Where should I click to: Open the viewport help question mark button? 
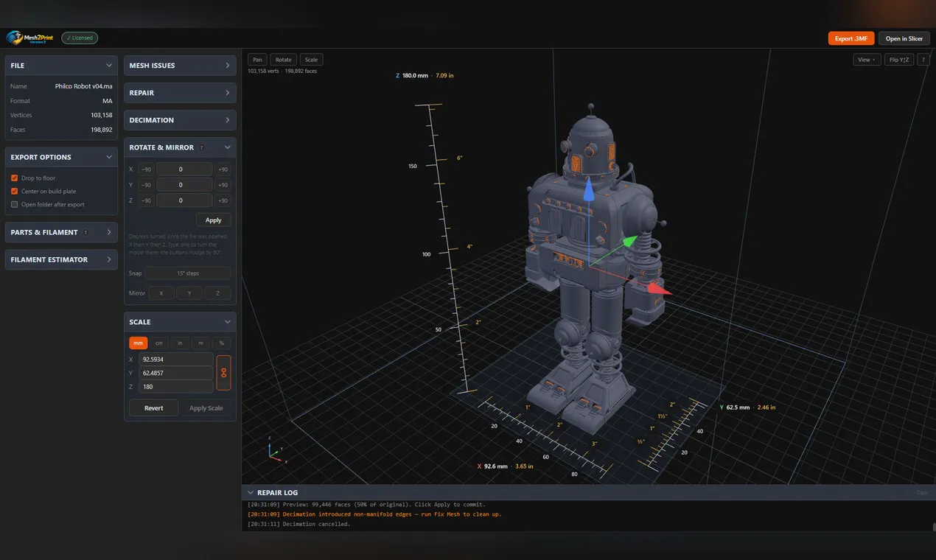point(923,60)
